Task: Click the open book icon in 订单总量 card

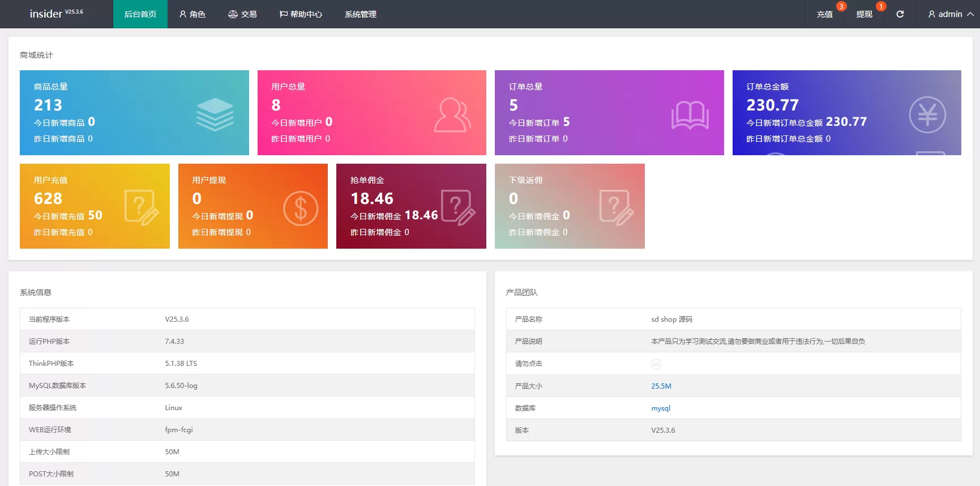Action: pos(690,115)
